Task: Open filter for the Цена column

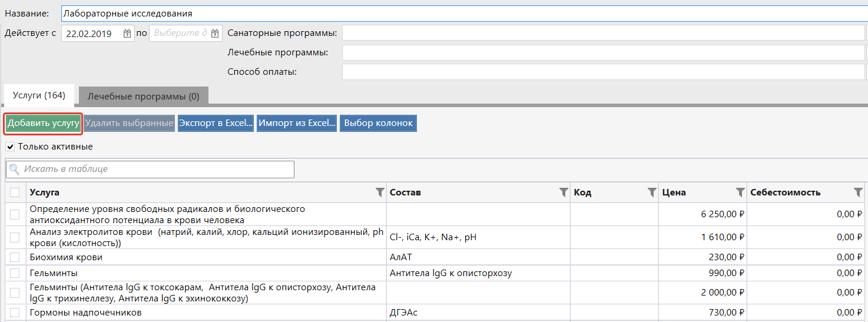Action: [x=740, y=192]
